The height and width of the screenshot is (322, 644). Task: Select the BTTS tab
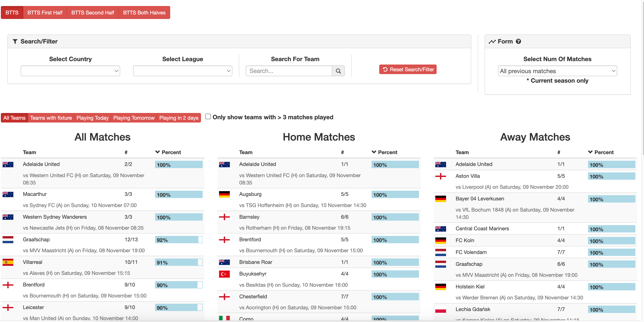point(12,12)
